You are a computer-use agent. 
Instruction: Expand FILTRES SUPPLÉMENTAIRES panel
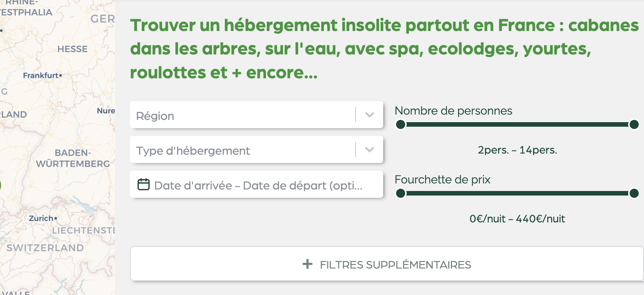[387, 264]
